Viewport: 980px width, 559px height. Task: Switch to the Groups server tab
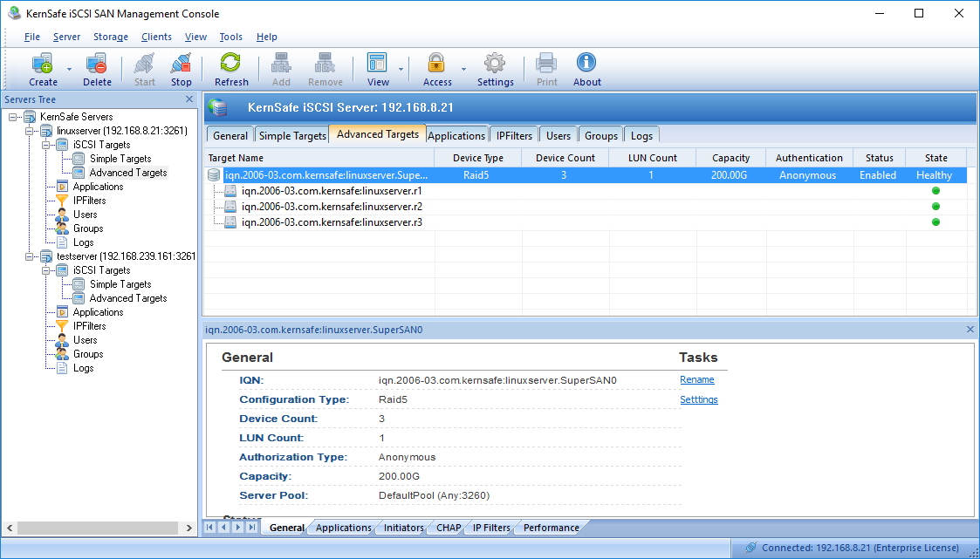point(601,135)
